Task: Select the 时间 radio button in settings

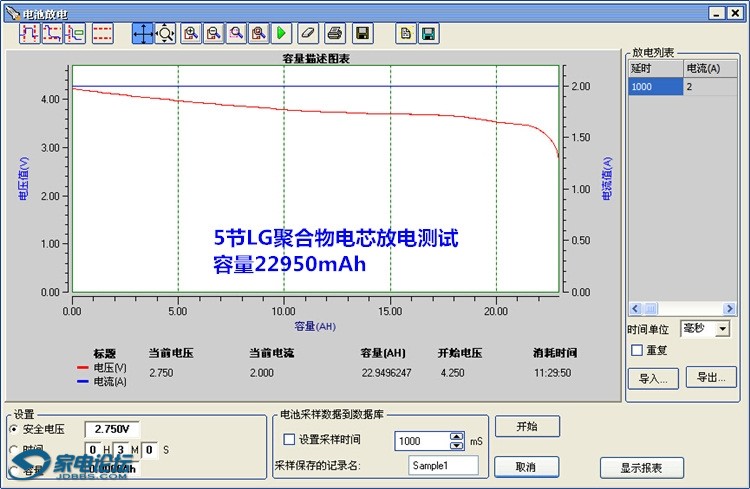Action: (x=13, y=450)
